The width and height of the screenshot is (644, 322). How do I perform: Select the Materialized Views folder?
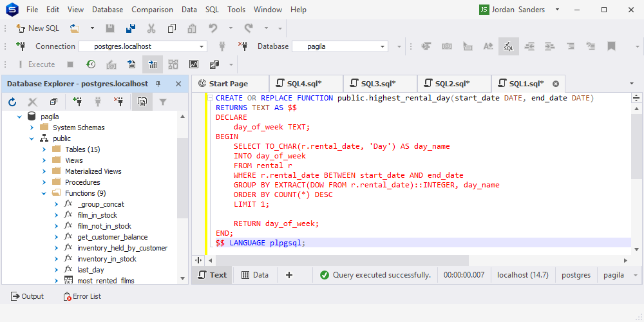[x=93, y=171]
